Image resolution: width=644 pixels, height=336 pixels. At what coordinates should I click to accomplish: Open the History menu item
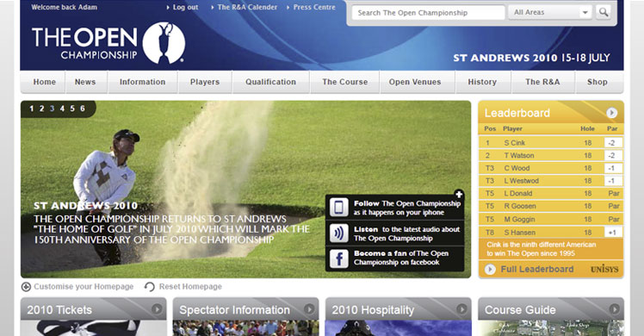point(482,82)
